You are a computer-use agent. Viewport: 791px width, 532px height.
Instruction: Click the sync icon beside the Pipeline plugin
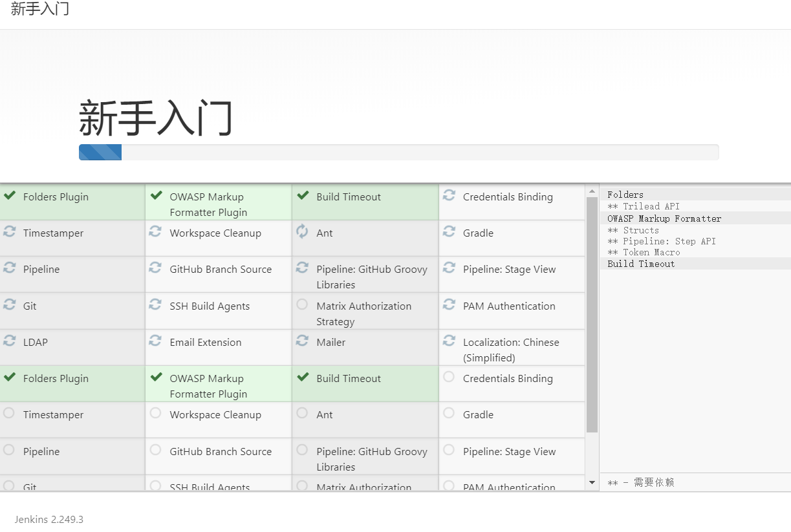pos(9,268)
